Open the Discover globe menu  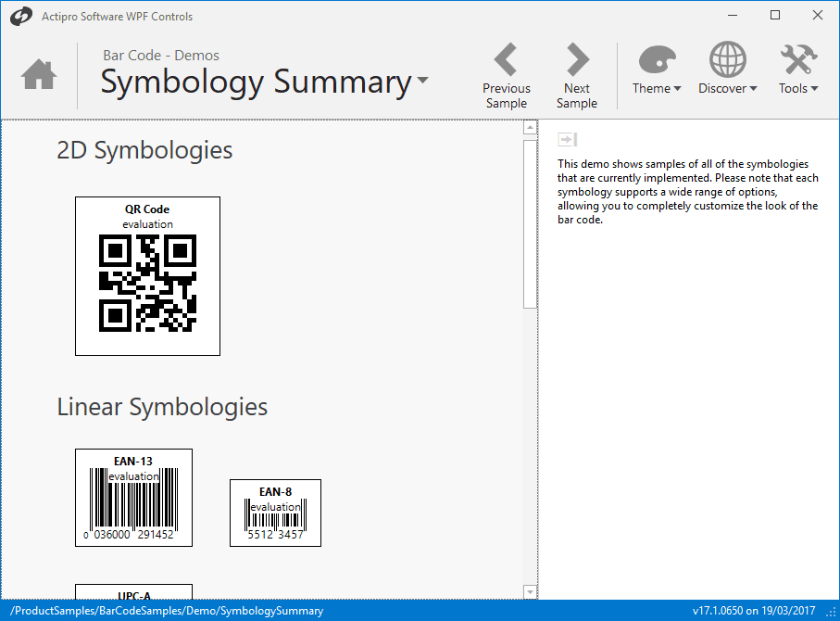728,68
